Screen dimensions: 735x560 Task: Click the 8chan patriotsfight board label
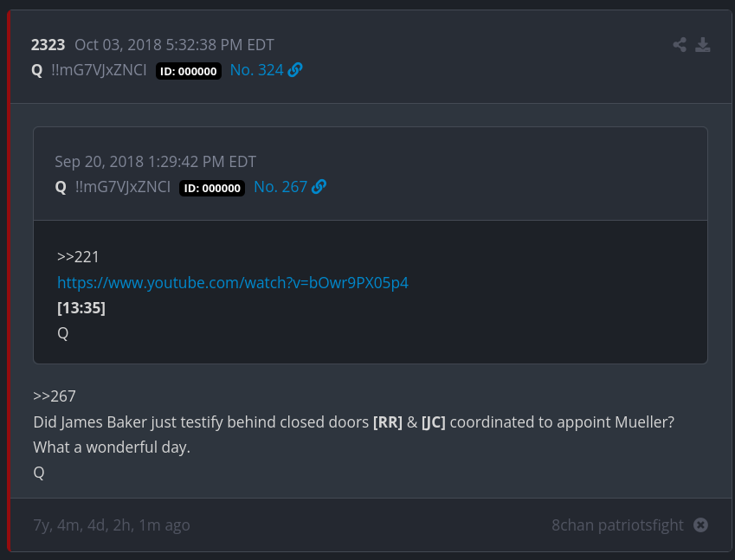(617, 525)
